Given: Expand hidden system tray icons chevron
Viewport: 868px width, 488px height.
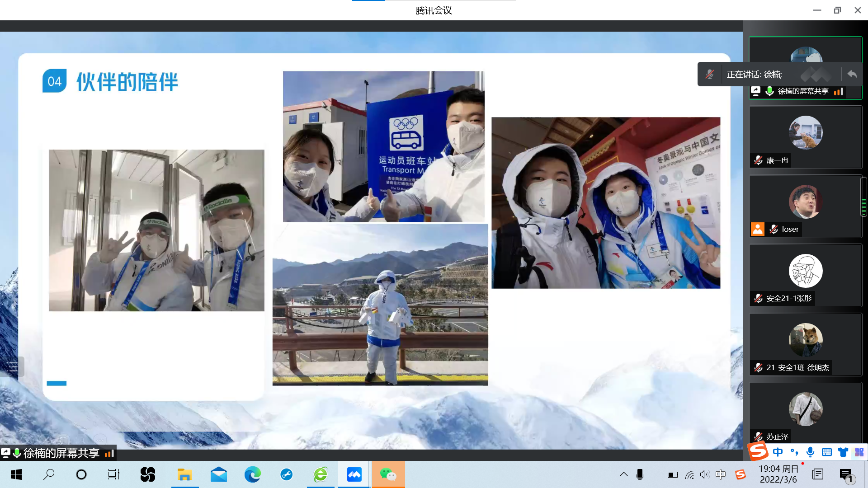Looking at the screenshot, I should pyautogui.click(x=624, y=474).
